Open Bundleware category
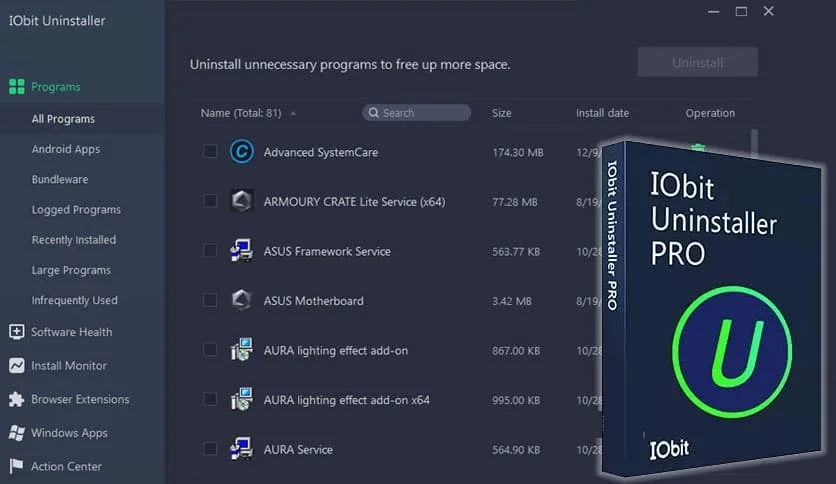This screenshot has height=484, width=836. pos(60,180)
